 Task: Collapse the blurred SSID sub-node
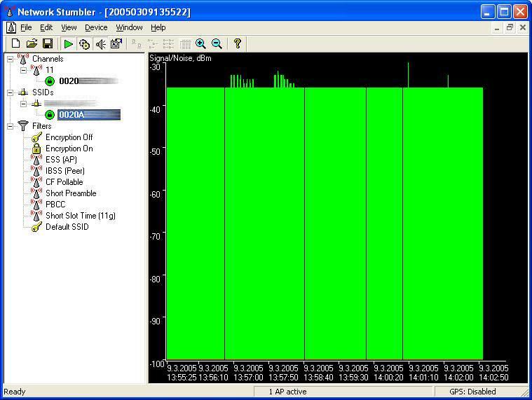click(x=23, y=104)
